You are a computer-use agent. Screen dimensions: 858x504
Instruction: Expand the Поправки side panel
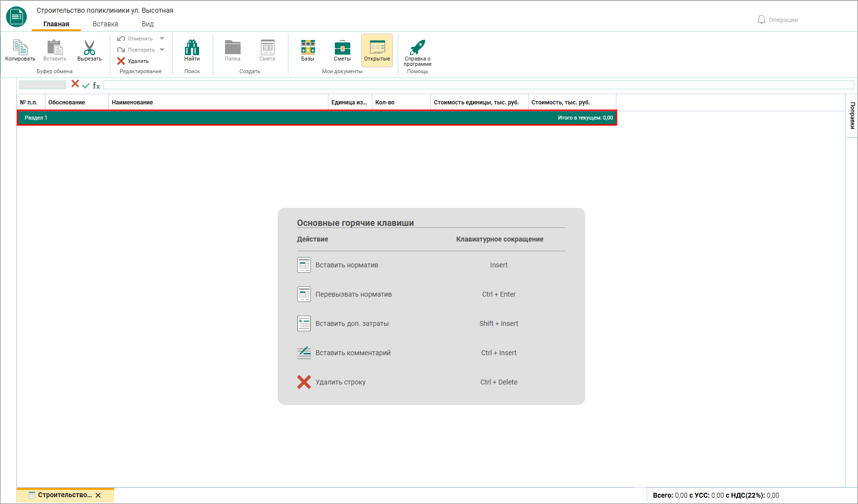tap(852, 116)
